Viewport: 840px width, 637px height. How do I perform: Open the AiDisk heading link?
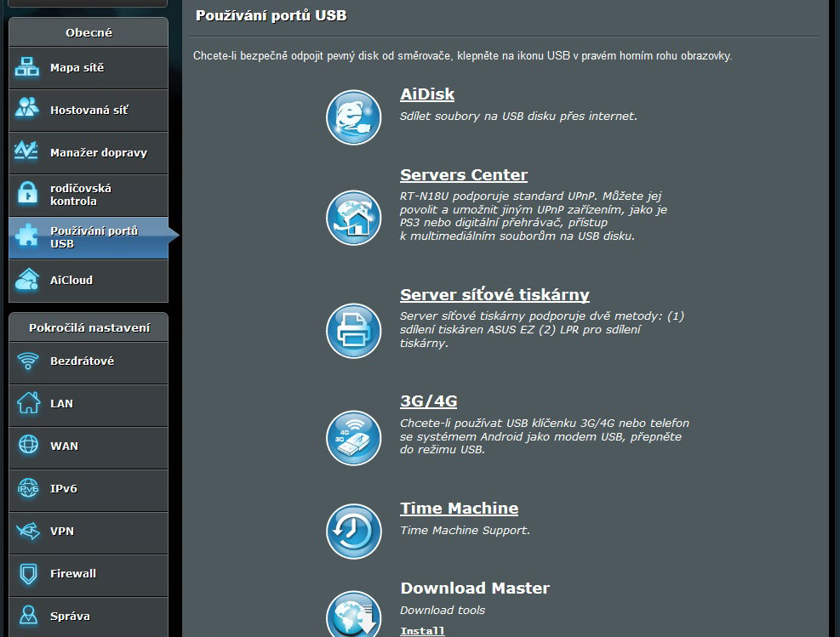click(x=427, y=94)
